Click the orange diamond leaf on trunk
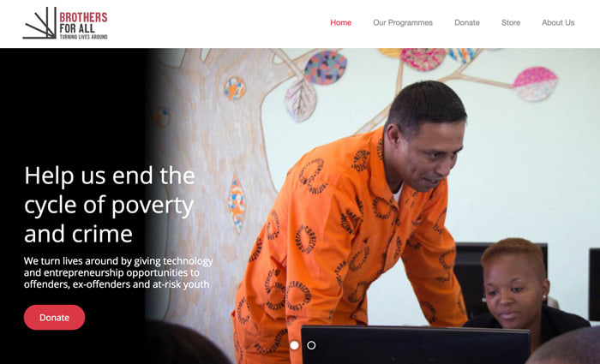Viewport: 600px width, 364px height. 237,203
